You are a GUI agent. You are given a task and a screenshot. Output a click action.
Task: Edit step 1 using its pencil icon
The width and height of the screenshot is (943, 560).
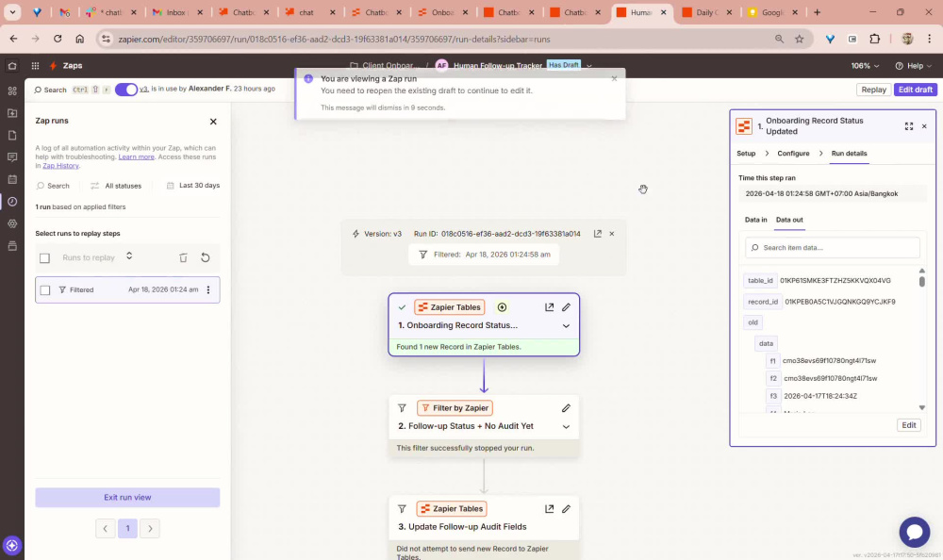tap(566, 307)
